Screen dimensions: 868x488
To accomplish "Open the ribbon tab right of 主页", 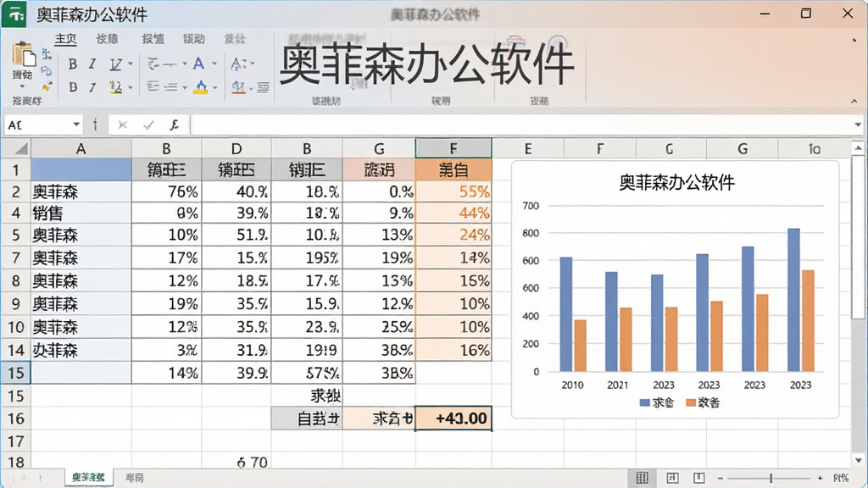I will [x=107, y=39].
